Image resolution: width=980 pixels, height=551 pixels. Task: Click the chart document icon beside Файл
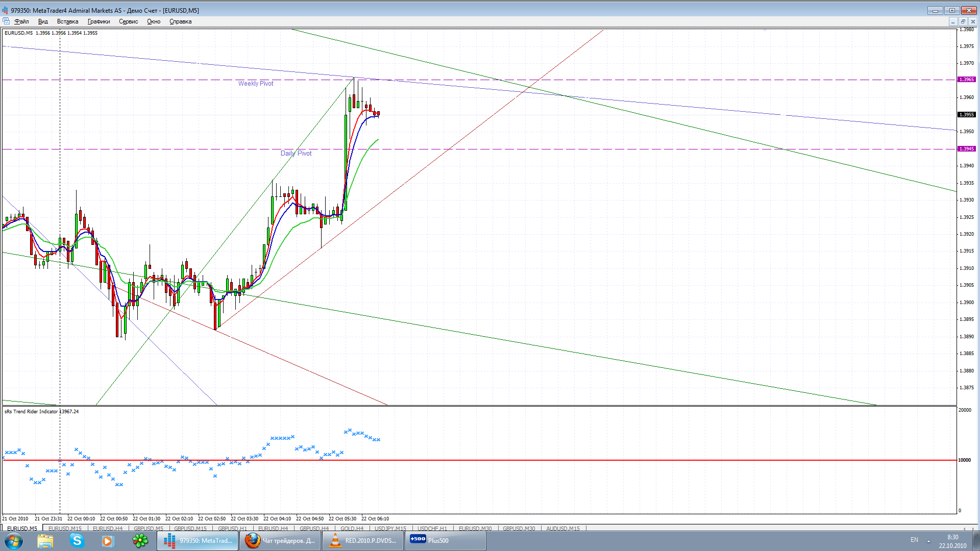click(6, 21)
